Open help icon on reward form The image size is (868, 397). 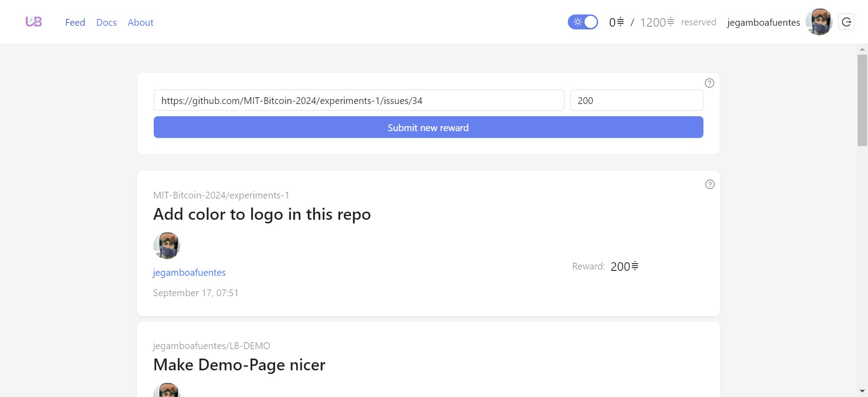pyautogui.click(x=709, y=83)
